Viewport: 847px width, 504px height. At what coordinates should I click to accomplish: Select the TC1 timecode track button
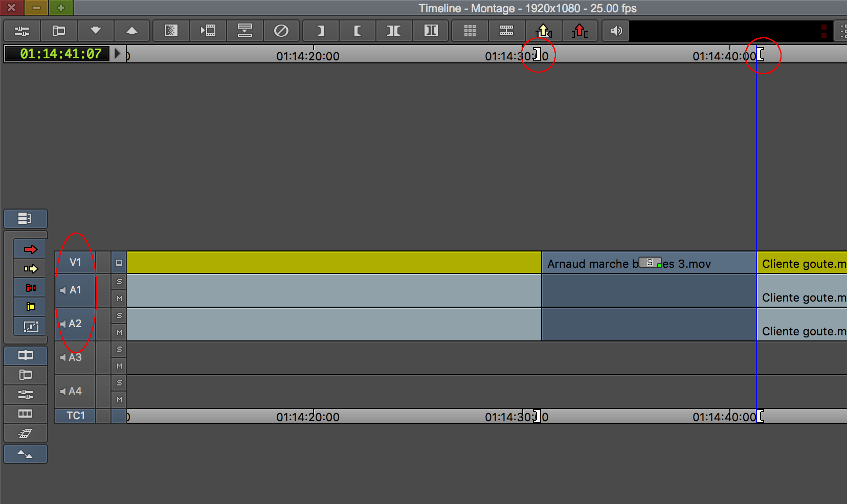pos(75,416)
